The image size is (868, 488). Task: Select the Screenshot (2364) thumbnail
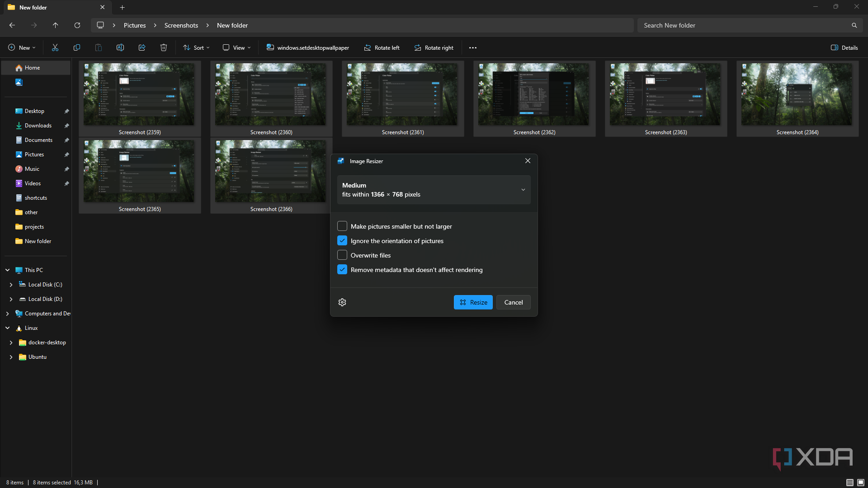pyautogui.click(x=797, y=99)
